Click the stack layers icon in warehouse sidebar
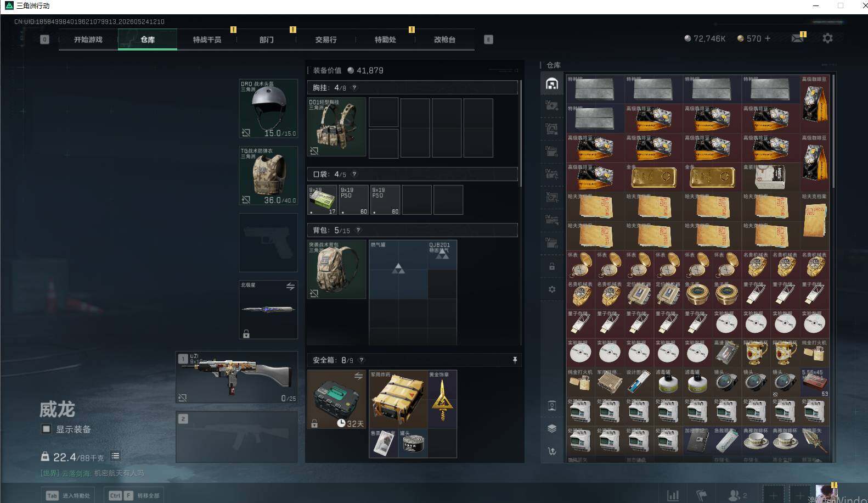This screenshot has width=868, height=503. [552, 428]
